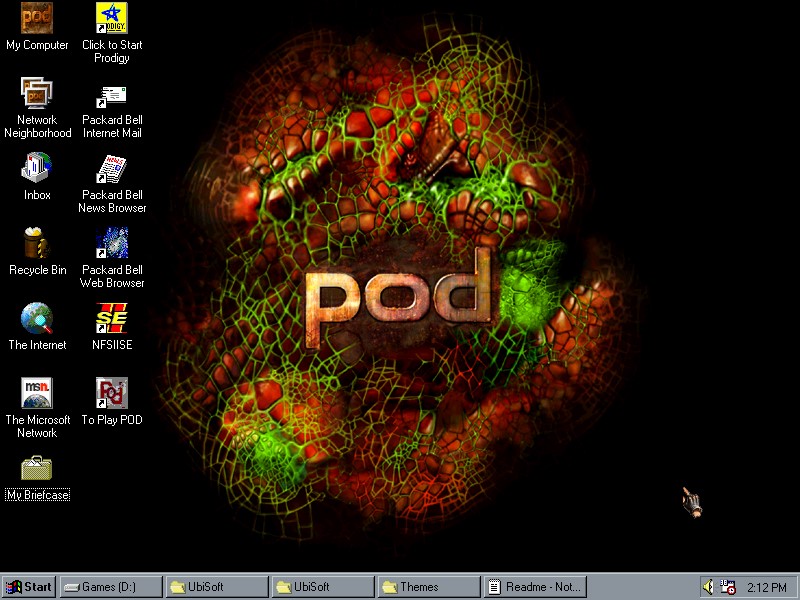Switch to the Themes folder window
This screenshot has width=800, height=600.
click(x=427, y=587)
